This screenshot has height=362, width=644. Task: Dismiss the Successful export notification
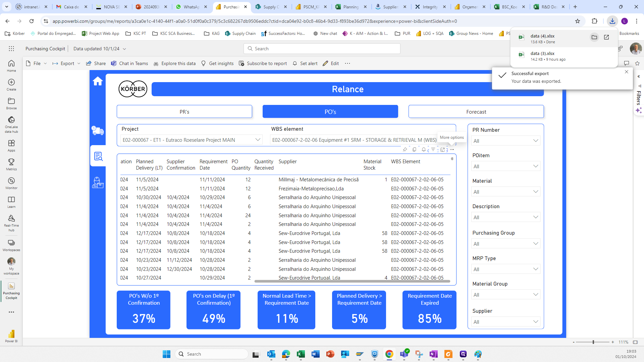(x=627, y=72)
